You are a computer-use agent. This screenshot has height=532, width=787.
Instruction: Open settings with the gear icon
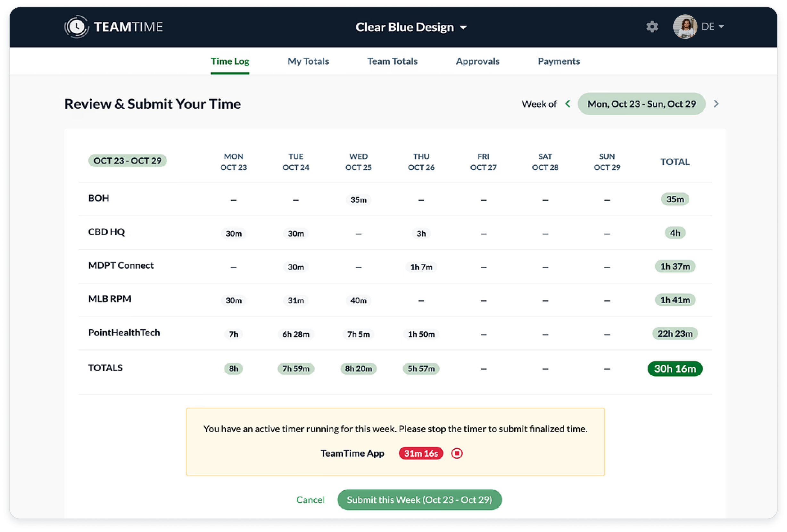(652, 27)
